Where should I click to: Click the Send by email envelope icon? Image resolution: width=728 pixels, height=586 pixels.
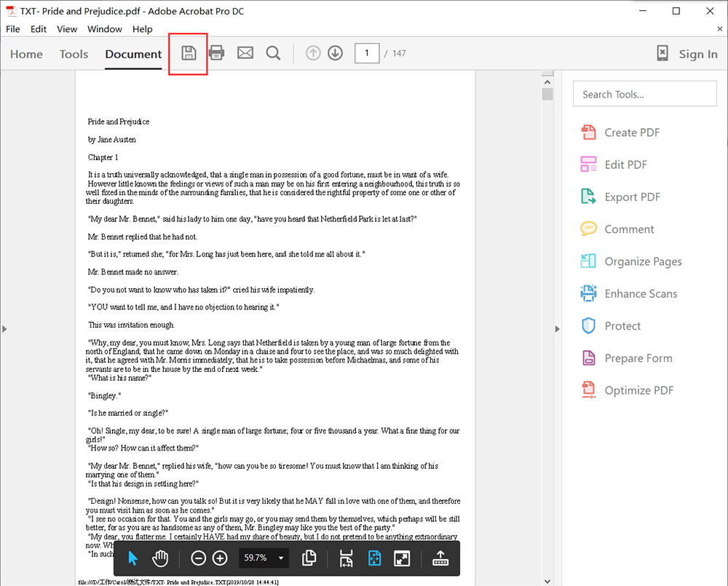pyautogui.click(x=245, y=53)
